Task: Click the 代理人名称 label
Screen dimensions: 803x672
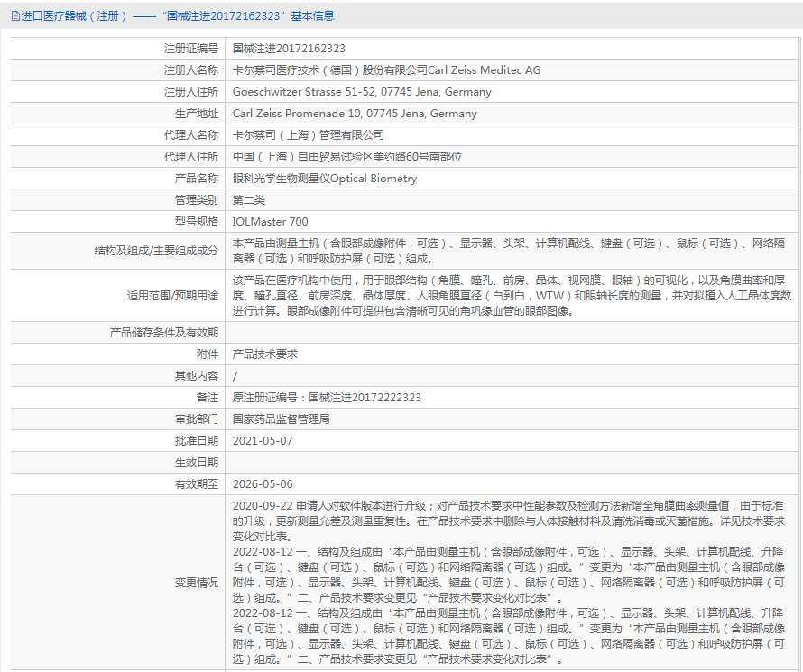Action: click(x=190, y=135)
